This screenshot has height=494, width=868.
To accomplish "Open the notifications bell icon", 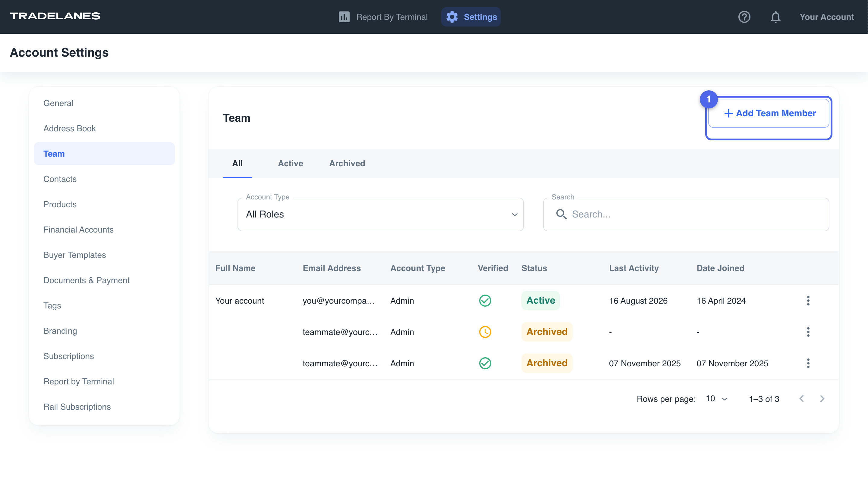I will click(x=775, y=17).
